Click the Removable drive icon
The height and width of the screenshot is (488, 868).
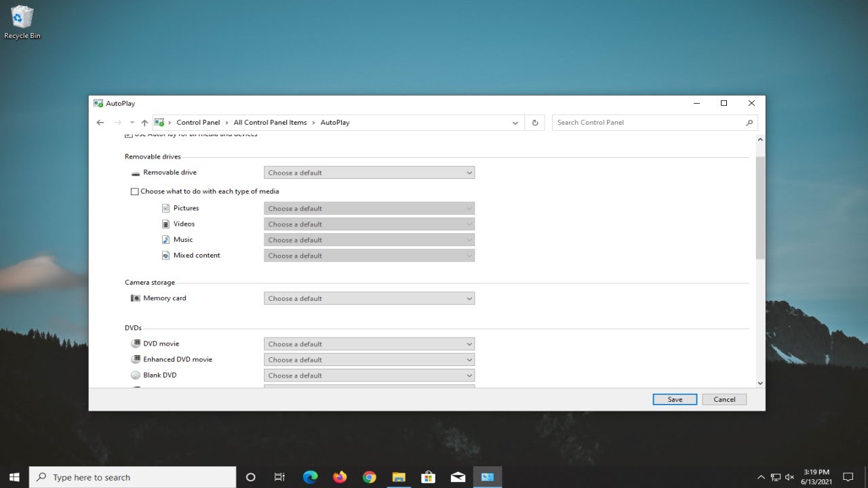click(x=136, y=173)
